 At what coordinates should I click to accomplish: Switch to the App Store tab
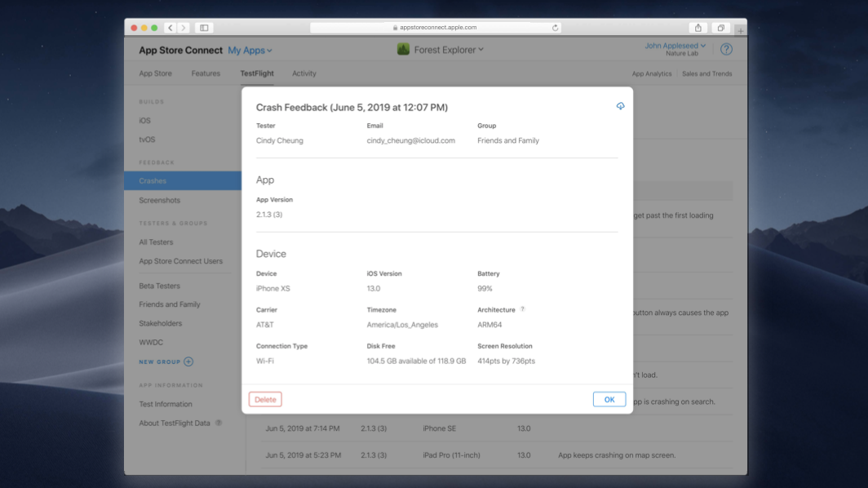click(155, 73)
